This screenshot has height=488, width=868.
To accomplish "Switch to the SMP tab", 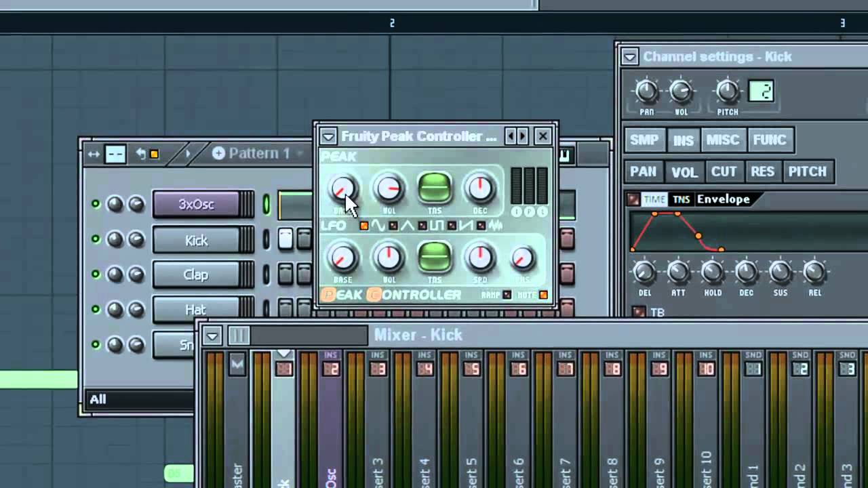I will pos(644,140).
